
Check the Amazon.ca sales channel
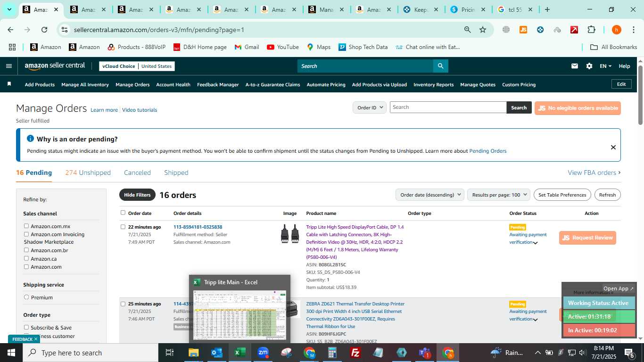[26, 258]
